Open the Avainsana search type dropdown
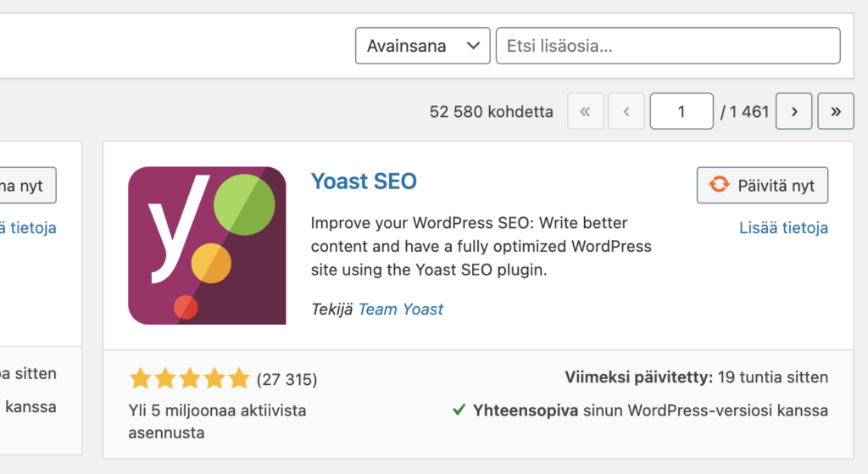This screenshot has height=474, width=868. (x=422, y=46)
